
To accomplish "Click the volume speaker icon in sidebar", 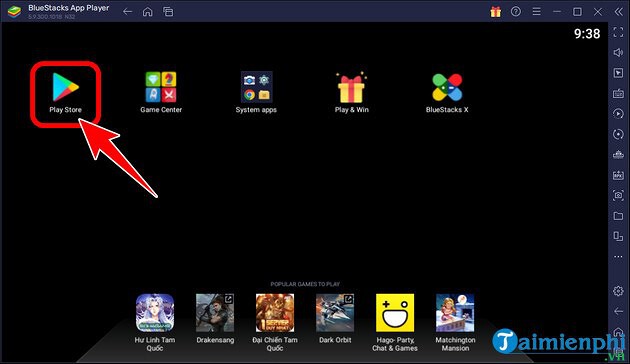I will pos(618,52).
